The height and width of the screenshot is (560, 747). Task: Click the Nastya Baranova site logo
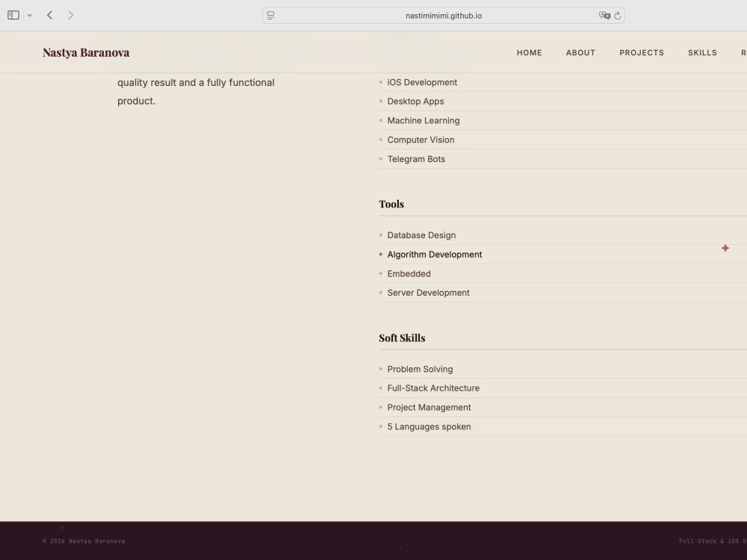click(x=86, y=52)
